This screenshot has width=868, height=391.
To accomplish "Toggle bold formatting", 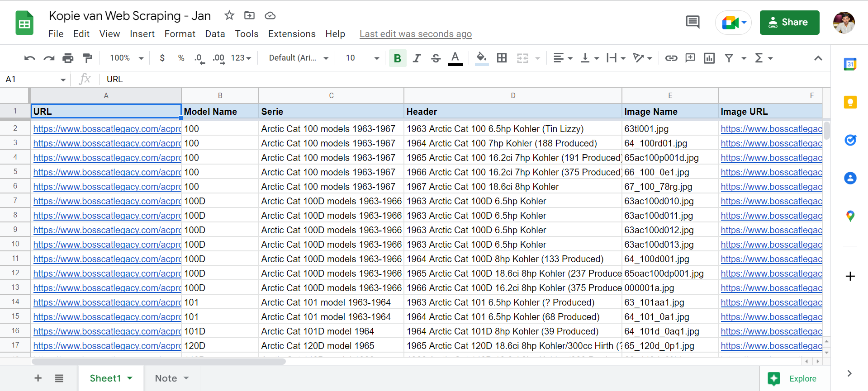I will 398,58.
